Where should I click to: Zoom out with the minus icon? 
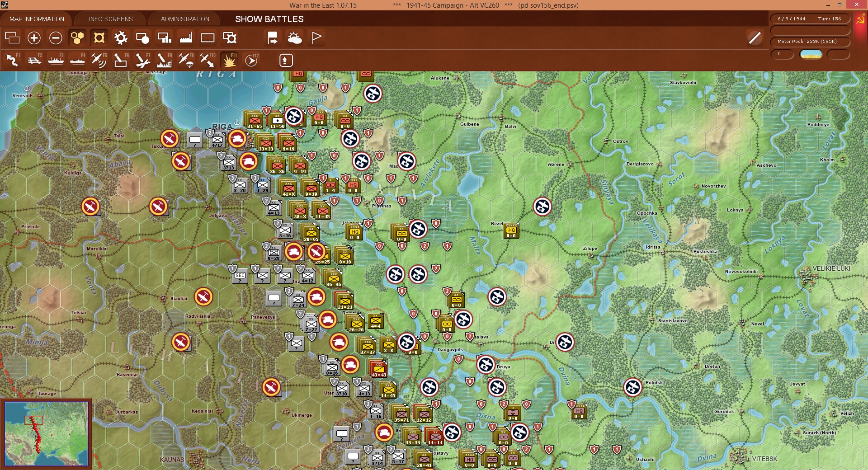pos(56,38)
